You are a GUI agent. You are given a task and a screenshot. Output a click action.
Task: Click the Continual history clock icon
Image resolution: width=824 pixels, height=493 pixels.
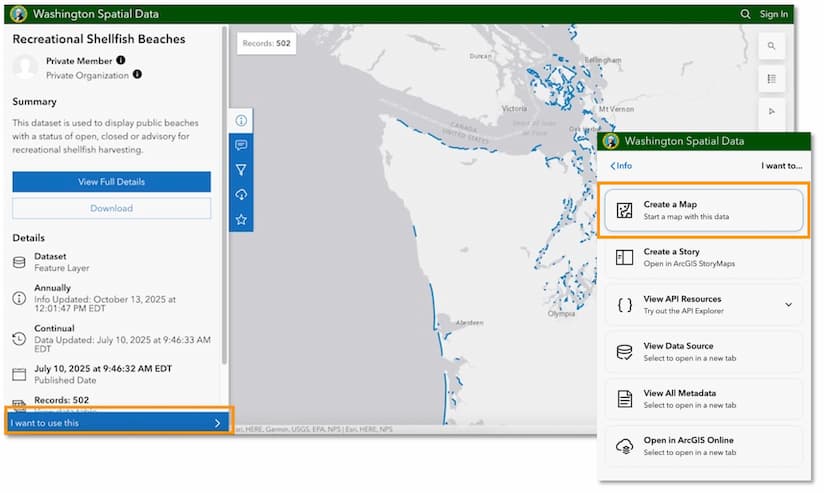[19, 339]
